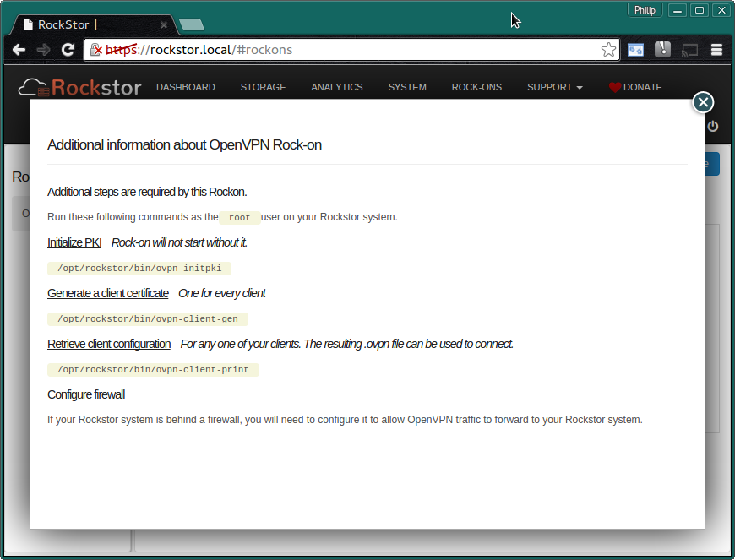Open the Chrome hamburger menu
The height and width of the screenshot is (560, 735).
(716, 50)
